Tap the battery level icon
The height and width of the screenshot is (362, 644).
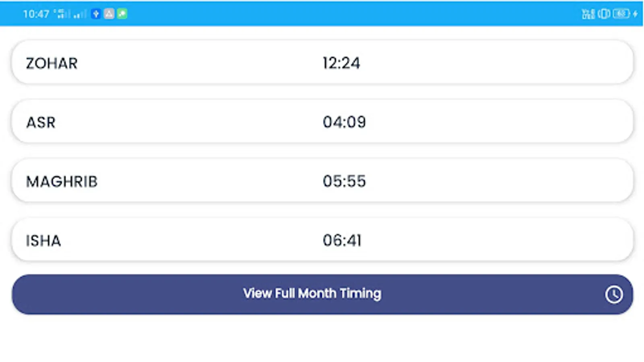point(621,14)
